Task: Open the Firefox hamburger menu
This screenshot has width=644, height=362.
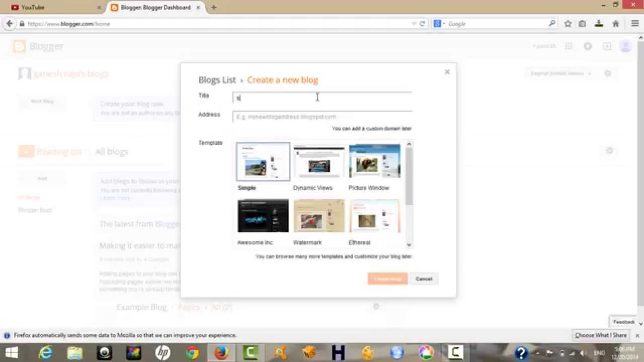Action: 635,24
